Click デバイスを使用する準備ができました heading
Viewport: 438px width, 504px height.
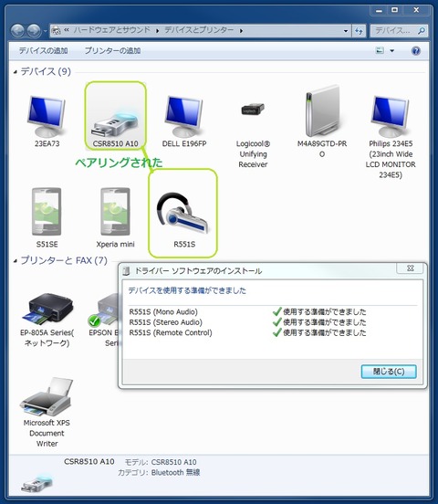tap(187, 290)
